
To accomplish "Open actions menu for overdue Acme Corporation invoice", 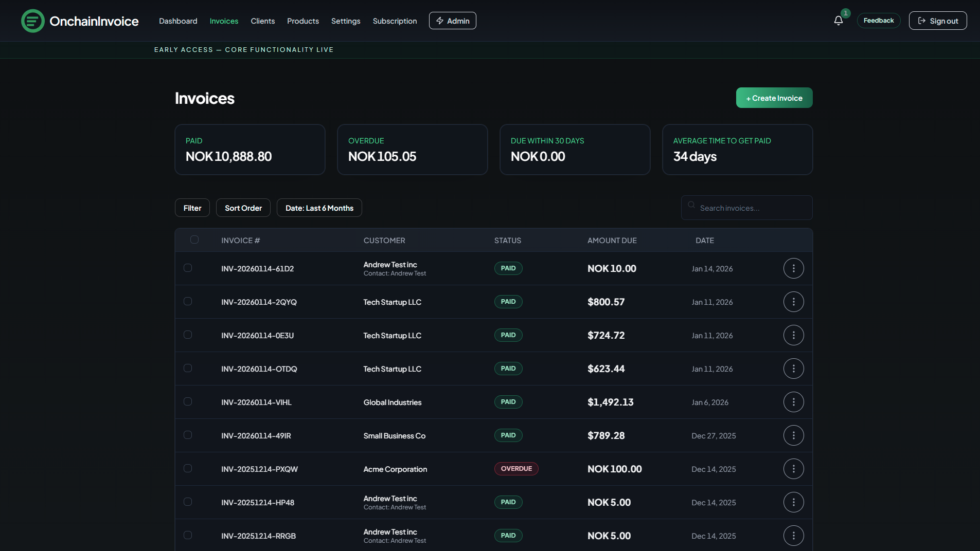I will pyautogui.click(x=793, y=468).
